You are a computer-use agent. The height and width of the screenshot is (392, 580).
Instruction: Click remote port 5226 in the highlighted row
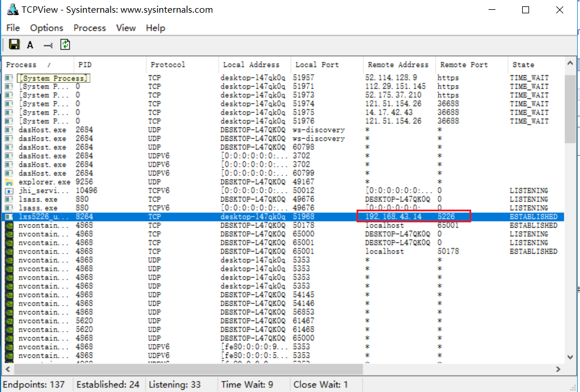click(446, 217)
